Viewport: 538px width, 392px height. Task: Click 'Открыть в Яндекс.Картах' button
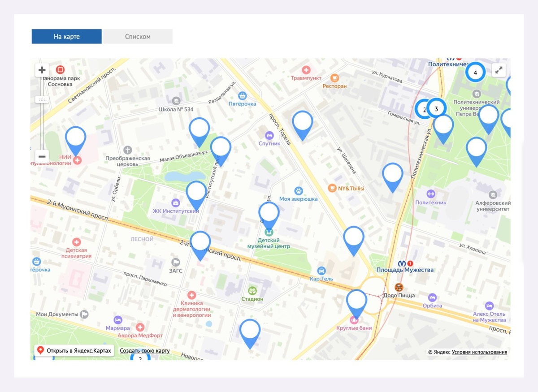click(75, 350)
